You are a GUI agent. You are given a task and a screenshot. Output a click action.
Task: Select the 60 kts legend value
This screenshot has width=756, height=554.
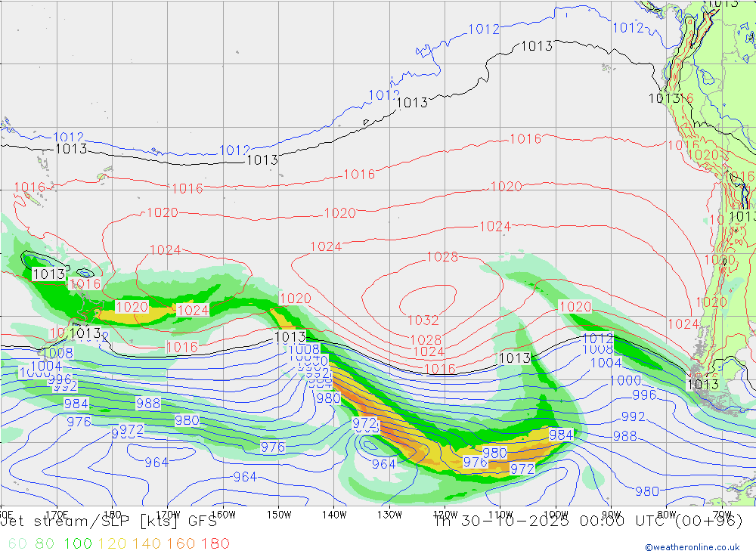(17, 543)
